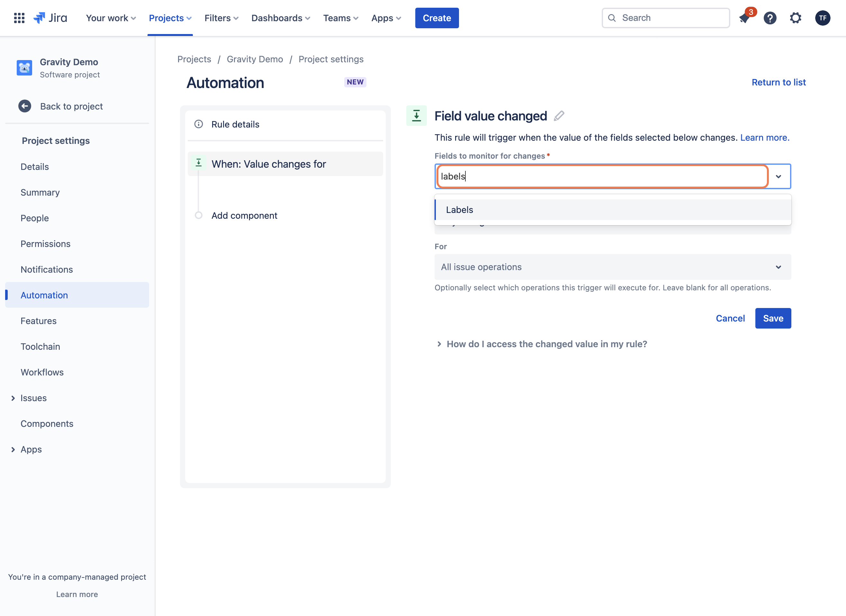
Task: Click the pencil icon to rename trigger
Action: 559,116
